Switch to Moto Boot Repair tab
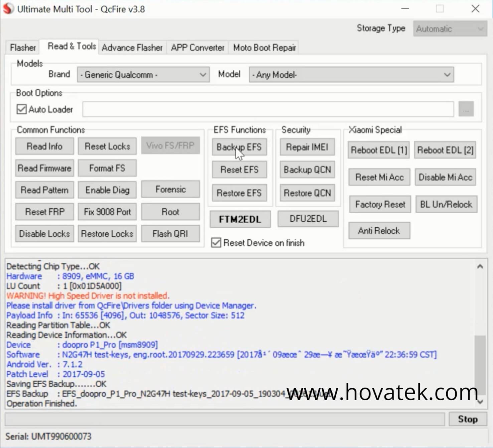The height and width of the screenshot is (448, 493). [x=265, y=47]
